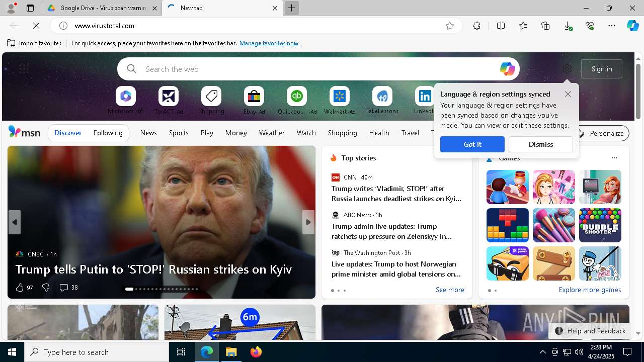
Task: Open the QuickBooks shortcut icon
Action: (297, 96)
